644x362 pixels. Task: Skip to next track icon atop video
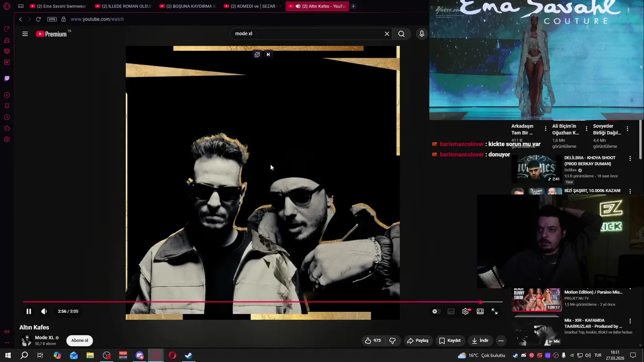point(268,54)
